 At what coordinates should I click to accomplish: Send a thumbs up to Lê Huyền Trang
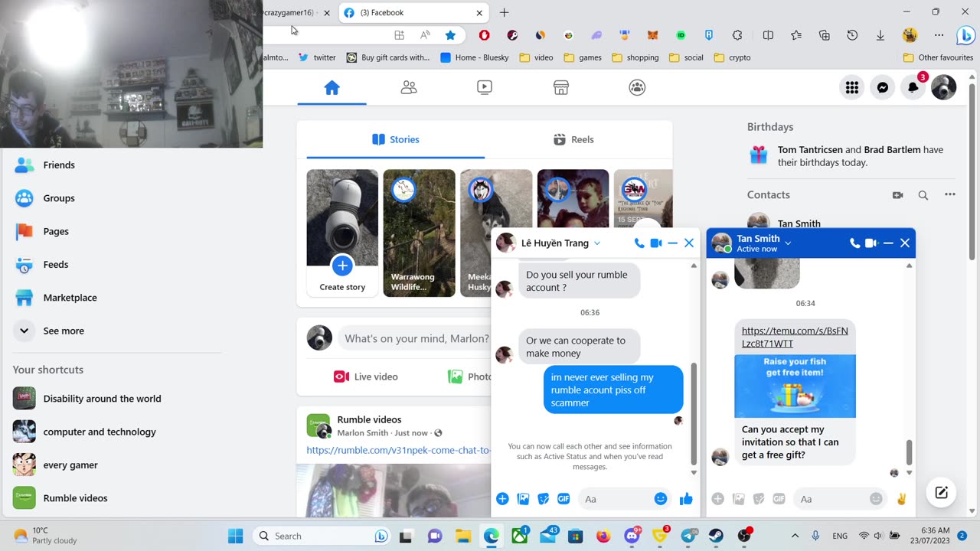(686, 499)
